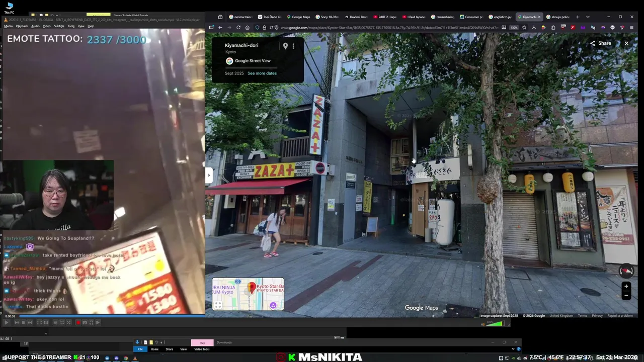This screenshot has height=362, width=644.
Task: Toggle VLC A-B loop button
Action: coord(91,322)
